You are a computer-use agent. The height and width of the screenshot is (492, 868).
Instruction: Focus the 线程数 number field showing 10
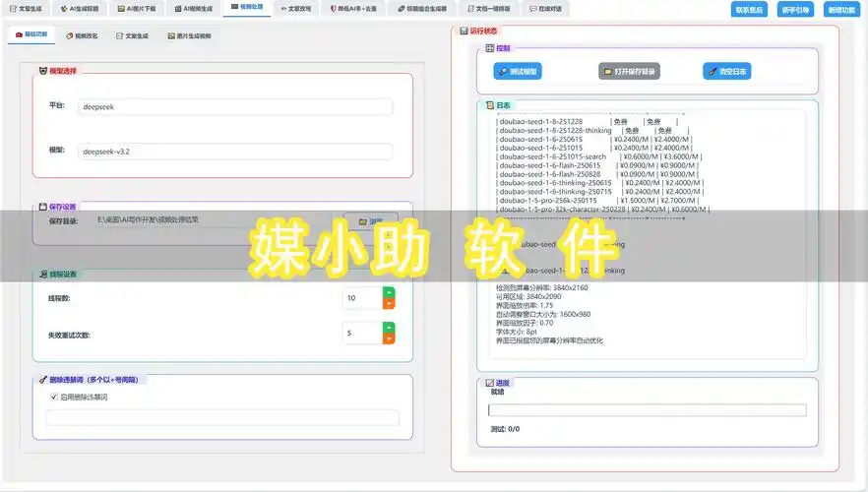pos(362,298)
